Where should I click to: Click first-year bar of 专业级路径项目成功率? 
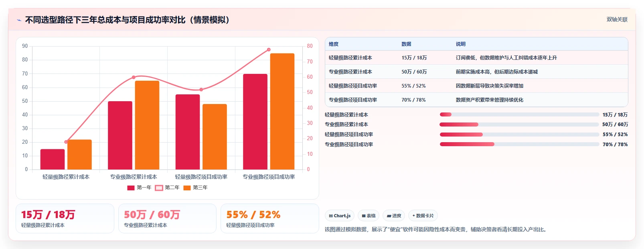click(255, 122)
